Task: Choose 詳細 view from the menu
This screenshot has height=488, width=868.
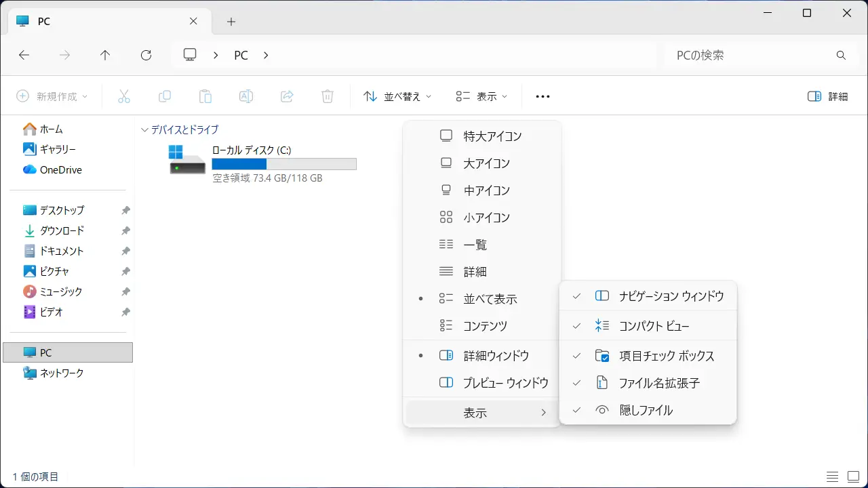Action: [x=475, y=272]
